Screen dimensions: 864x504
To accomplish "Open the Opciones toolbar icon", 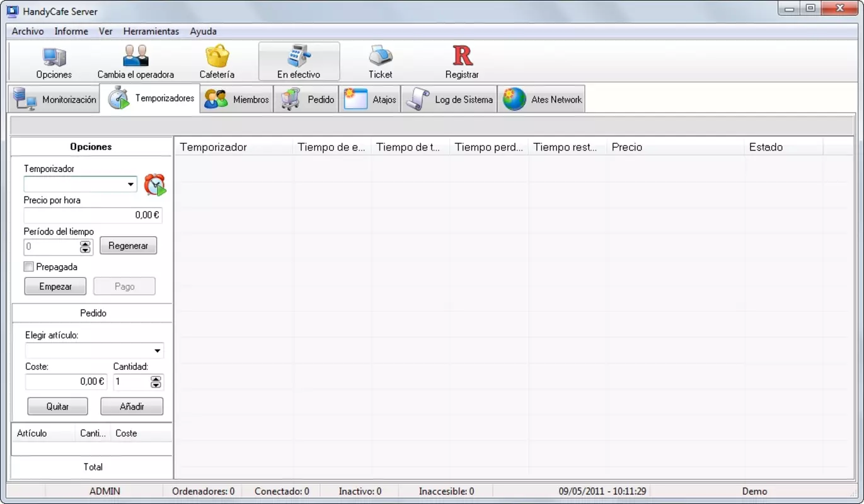I will point(54,62).
